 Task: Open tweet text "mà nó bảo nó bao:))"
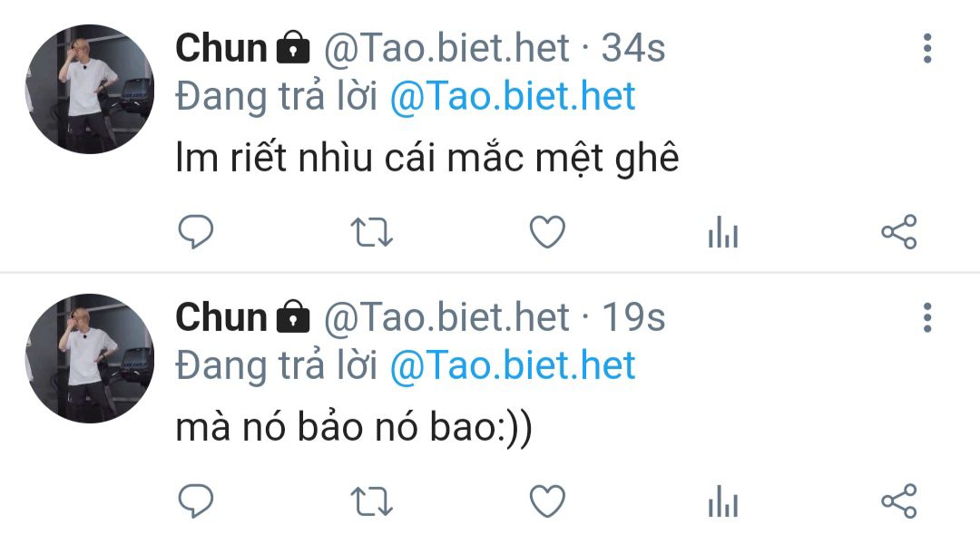[x=353, y=427]
